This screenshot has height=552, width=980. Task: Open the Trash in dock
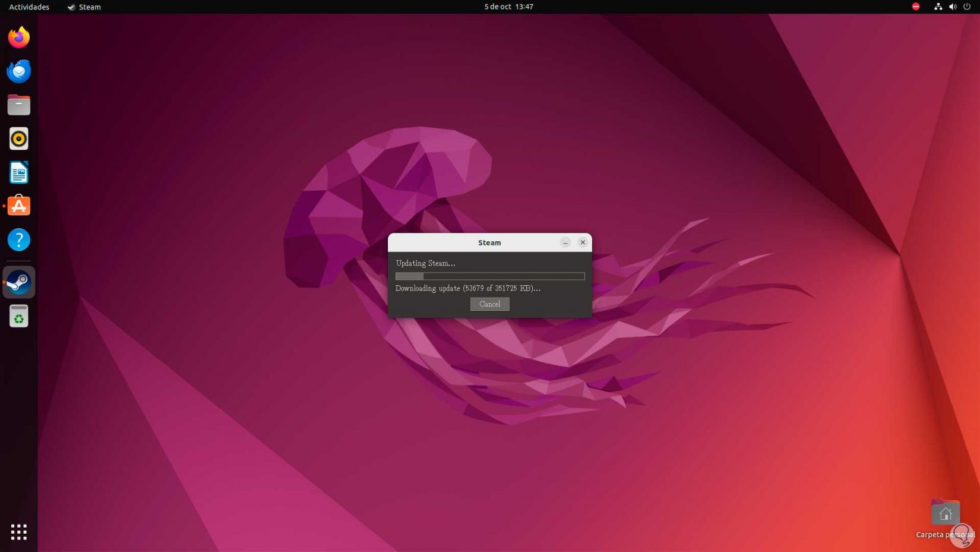point(19,316)
